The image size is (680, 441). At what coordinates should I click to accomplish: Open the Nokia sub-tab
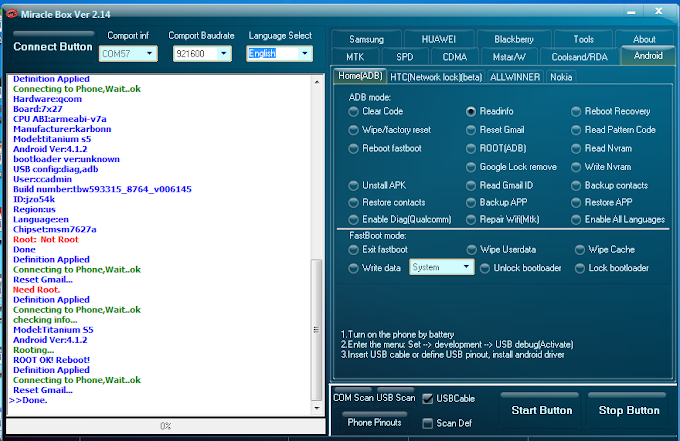[561, 77]
